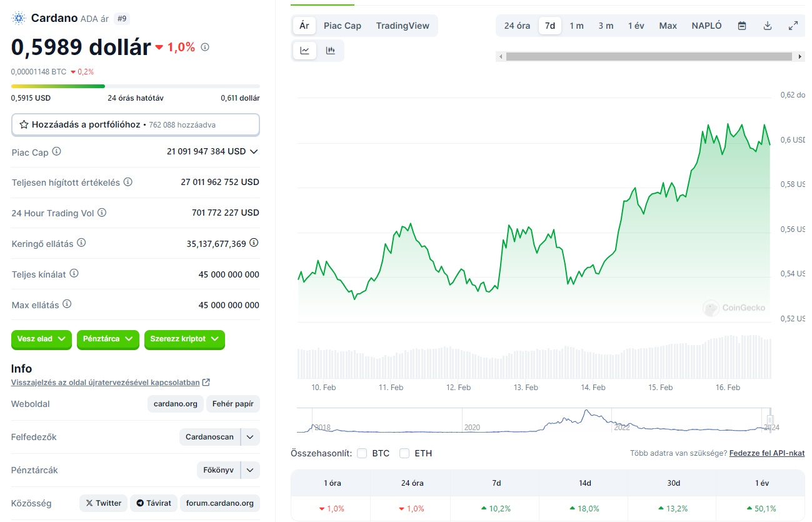This screenshot has height=522, width=812.
Task: Open info icon next to price change
Action: [x=205, y=47]
